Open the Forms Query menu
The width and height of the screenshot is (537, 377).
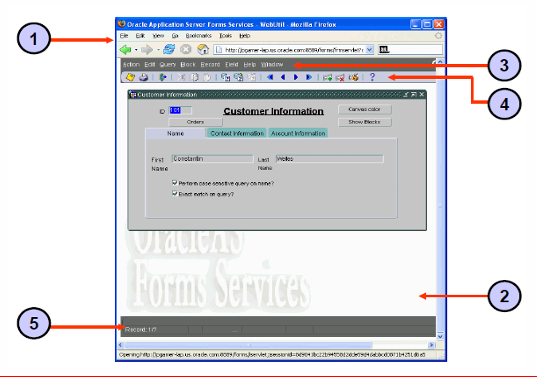[x=167, y=64]
